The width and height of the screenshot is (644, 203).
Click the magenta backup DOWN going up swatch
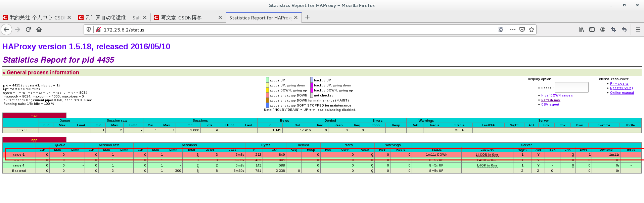[x=312, y=90]
